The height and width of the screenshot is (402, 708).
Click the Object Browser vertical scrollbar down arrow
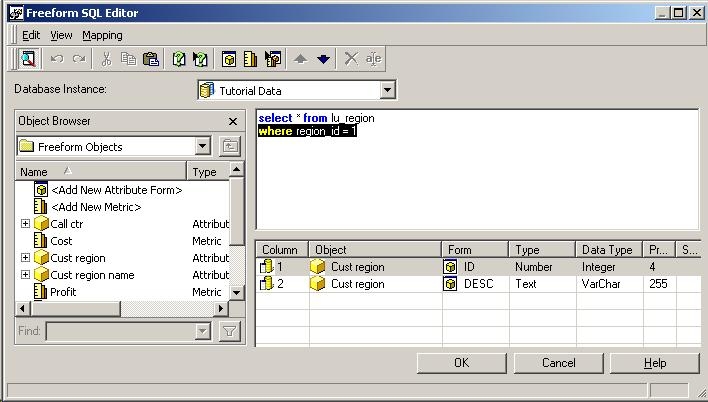click(237, 292)
